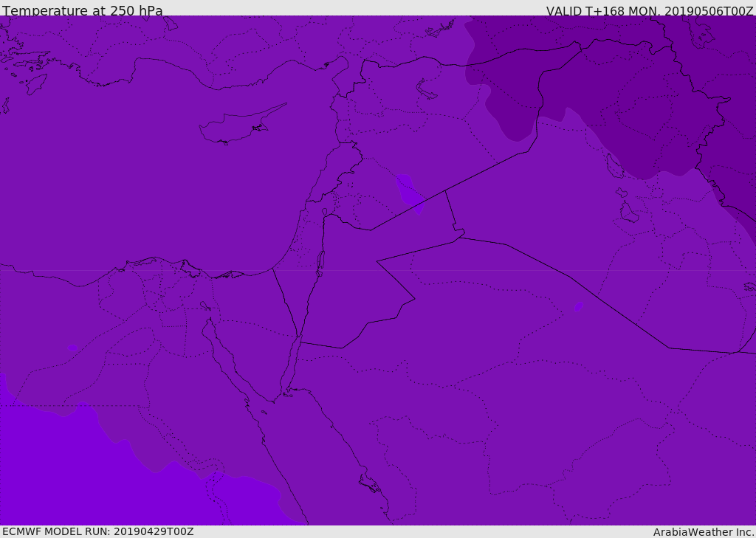Click the 'ECMWF MODEL RUN: 20190429T00Z' text
Viewport: 756px width, 538px height.
pyautogui.click(x=98, y=531)
